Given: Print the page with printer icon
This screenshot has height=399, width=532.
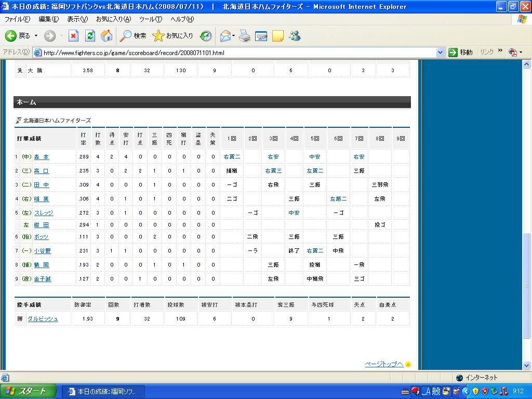Looking at the screenshot, I should coord(244,36).
